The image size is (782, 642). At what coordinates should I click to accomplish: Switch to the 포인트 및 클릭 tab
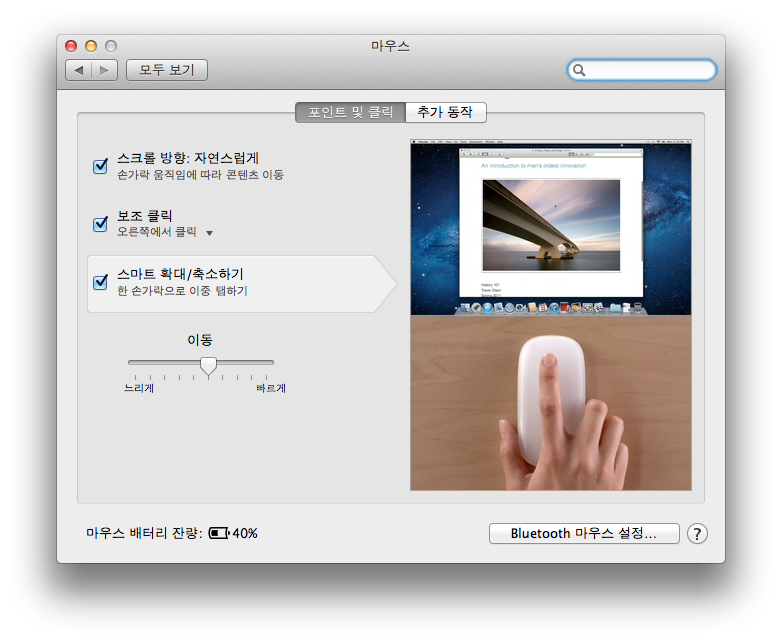click(351, 112)
